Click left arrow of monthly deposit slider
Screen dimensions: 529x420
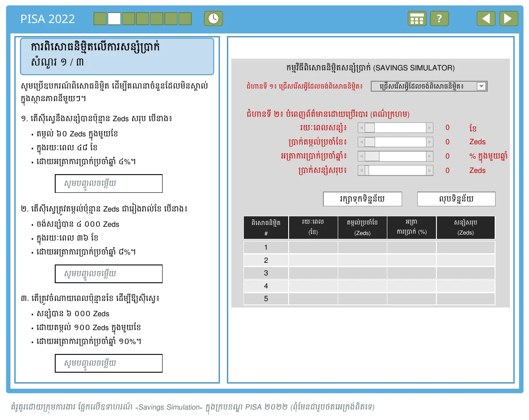click(361, 142)
